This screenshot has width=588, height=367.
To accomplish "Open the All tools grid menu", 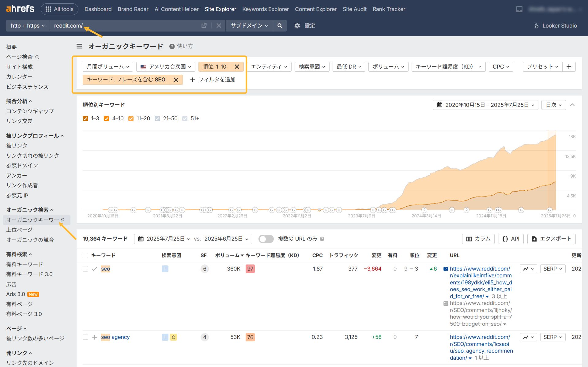I will 59,9.
